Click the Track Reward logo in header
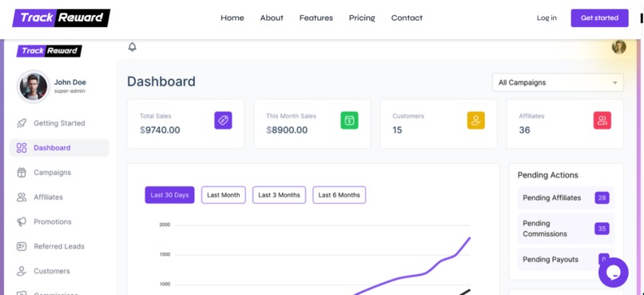Screen dimensions: 644x295 (62, 18)
